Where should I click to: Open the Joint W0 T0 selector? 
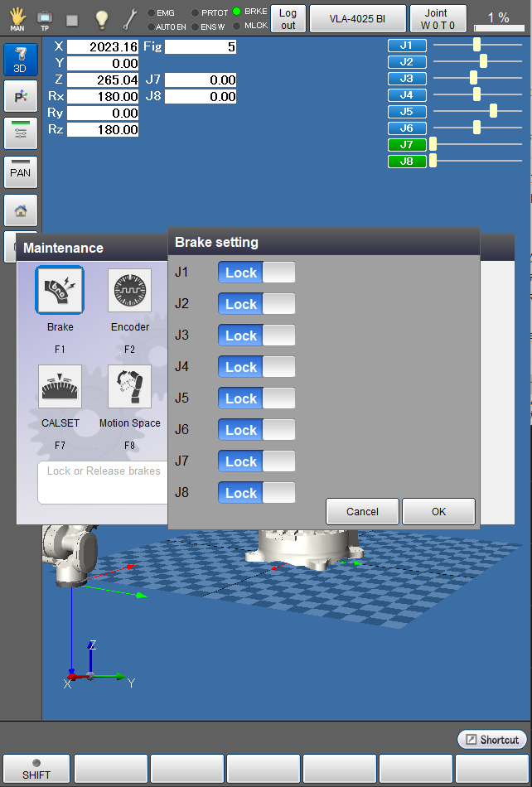(438, 19)
